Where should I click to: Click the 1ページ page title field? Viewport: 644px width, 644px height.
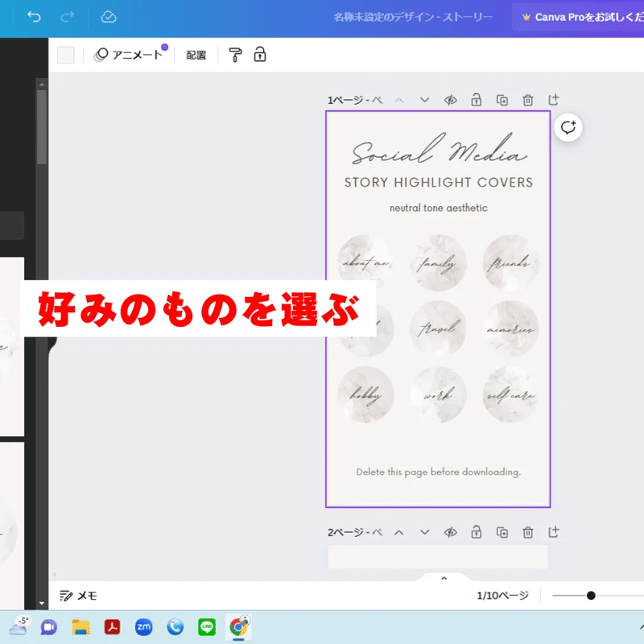(356, 100)
